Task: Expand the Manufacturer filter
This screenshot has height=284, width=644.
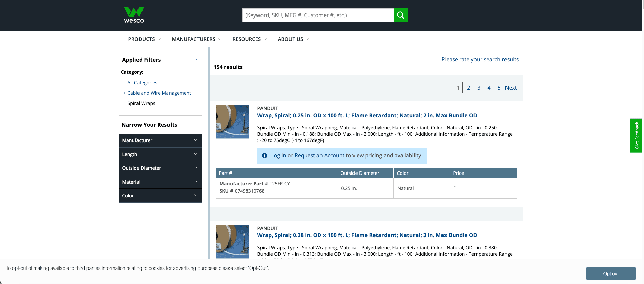Action: [160, 140]
